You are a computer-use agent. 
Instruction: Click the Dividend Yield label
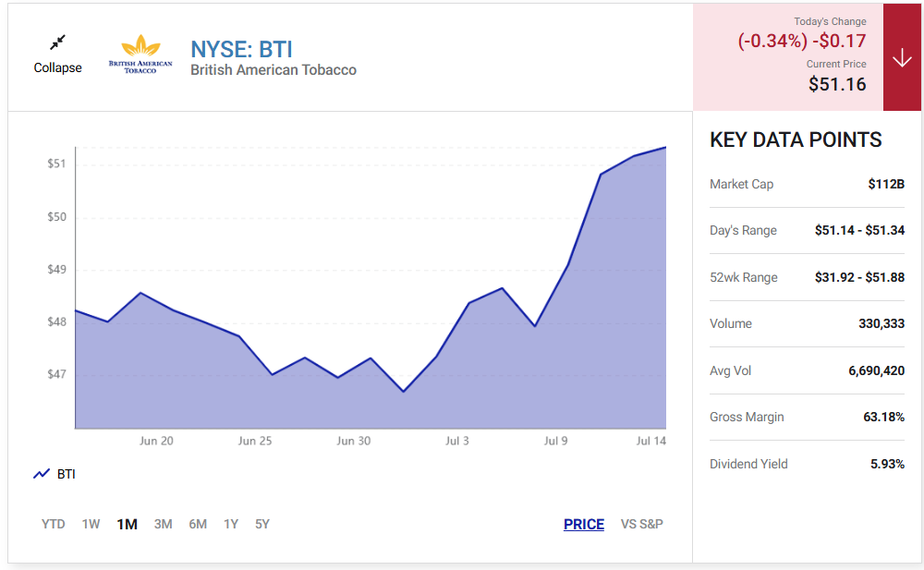748,464
